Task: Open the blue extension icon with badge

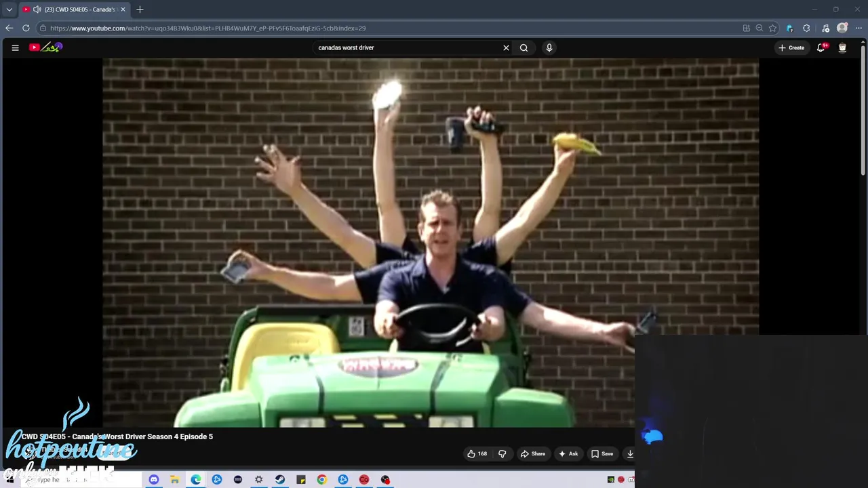Action: pos(789,28)
